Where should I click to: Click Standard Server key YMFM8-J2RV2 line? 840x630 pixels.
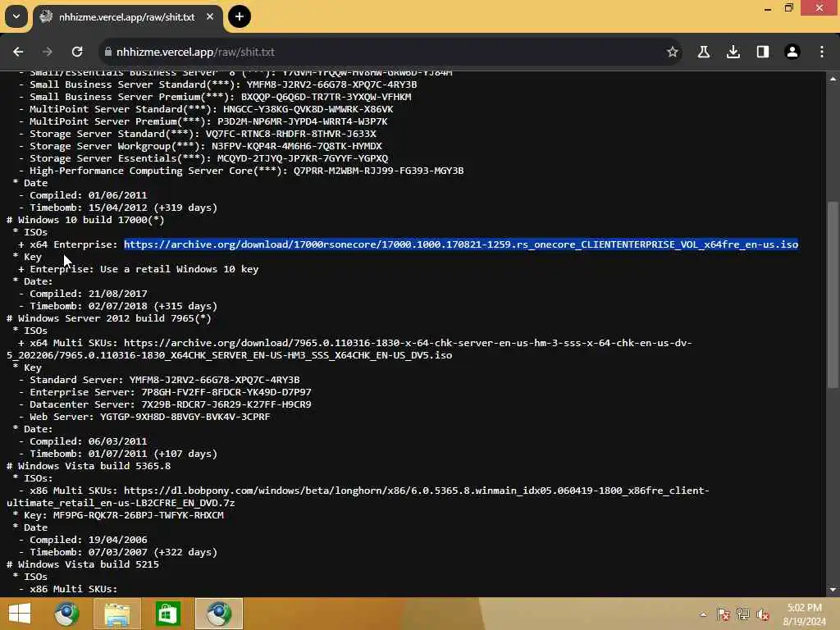(159, 380)
